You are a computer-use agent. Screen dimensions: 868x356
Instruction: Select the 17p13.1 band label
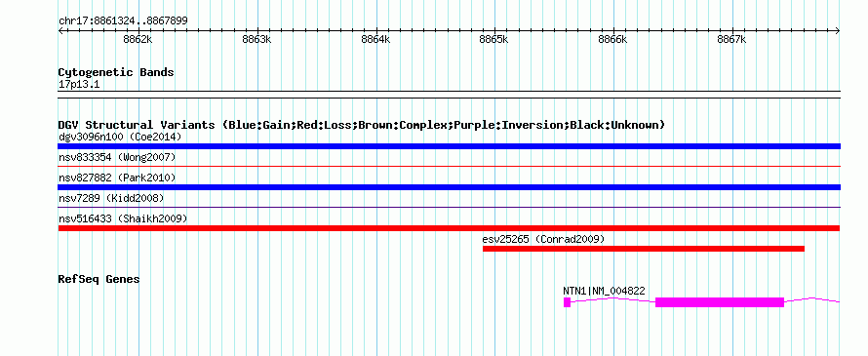click(79, 85)
